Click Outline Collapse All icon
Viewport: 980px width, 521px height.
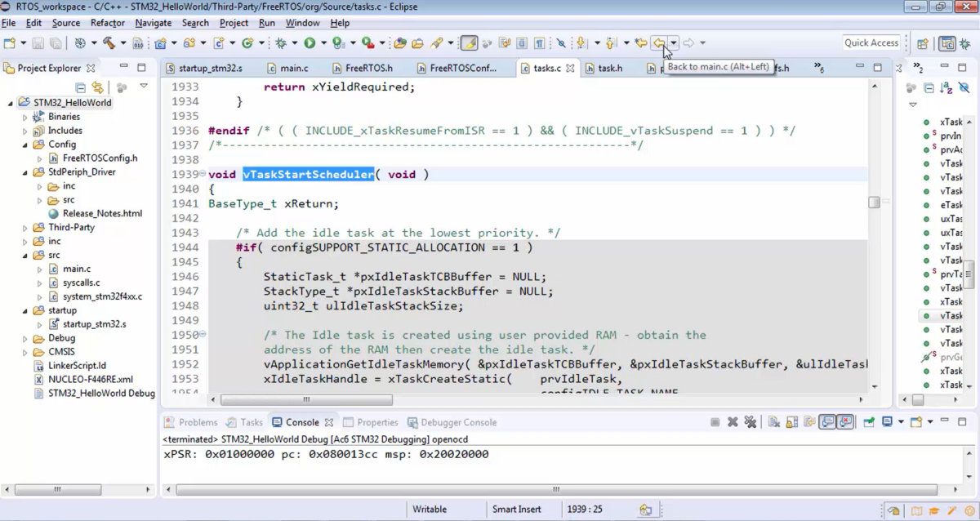929,87
